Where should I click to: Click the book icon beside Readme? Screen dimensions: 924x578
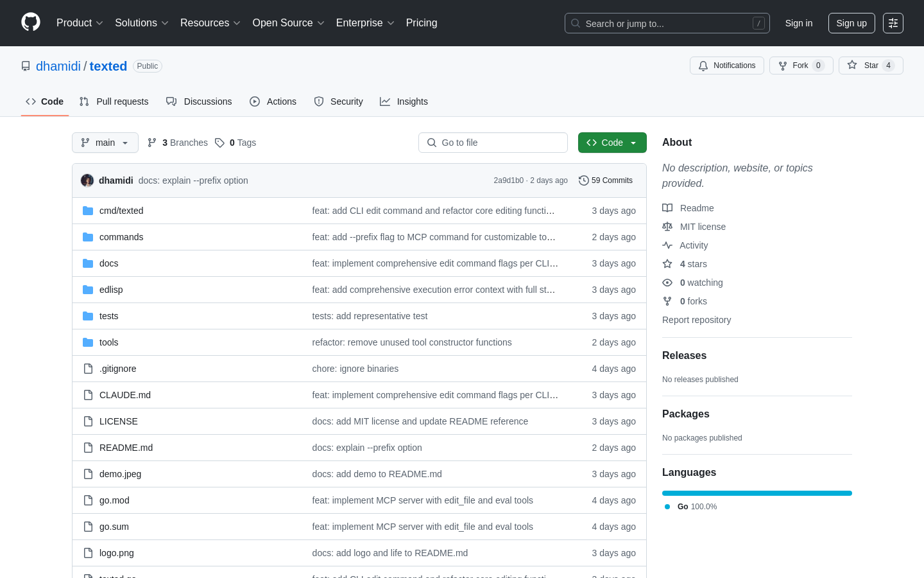pos(667,208)
